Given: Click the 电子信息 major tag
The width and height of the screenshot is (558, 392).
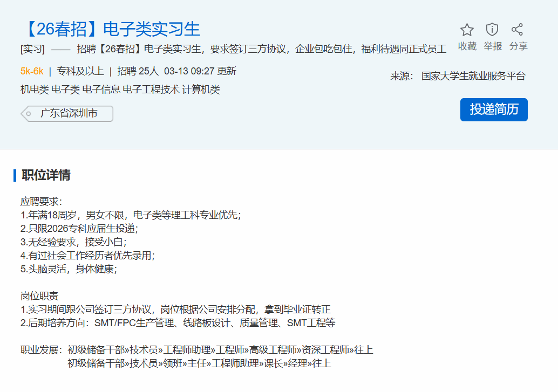Looking at the screenshot, I should click(x=105, y=90).
